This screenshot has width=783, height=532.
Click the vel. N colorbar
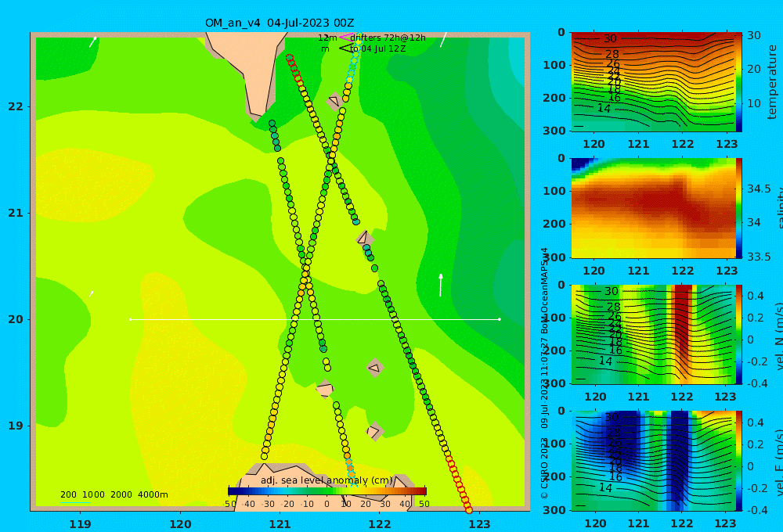pos(738,335)
